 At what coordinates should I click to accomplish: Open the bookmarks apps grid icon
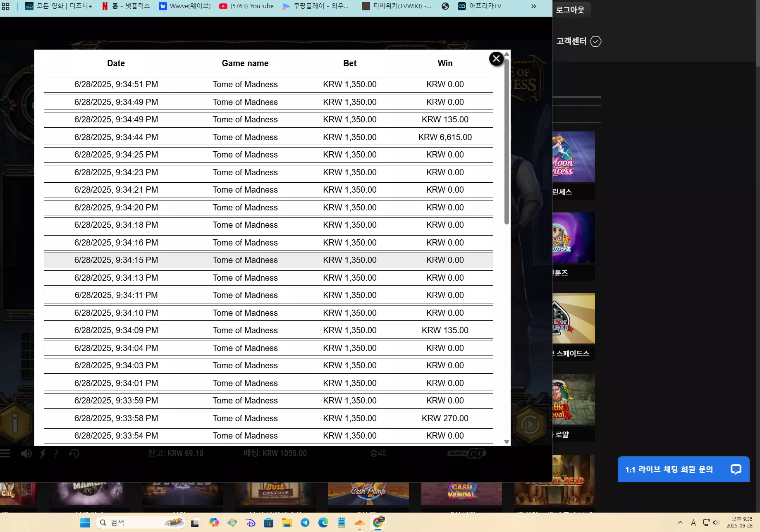(x=6, y=6)
